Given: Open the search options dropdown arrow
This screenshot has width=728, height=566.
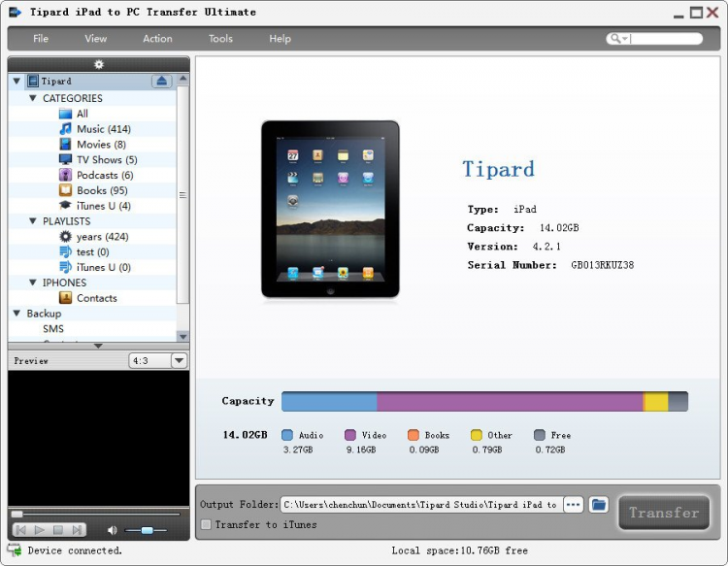Looking at the screenshot, I should [624, 39].
